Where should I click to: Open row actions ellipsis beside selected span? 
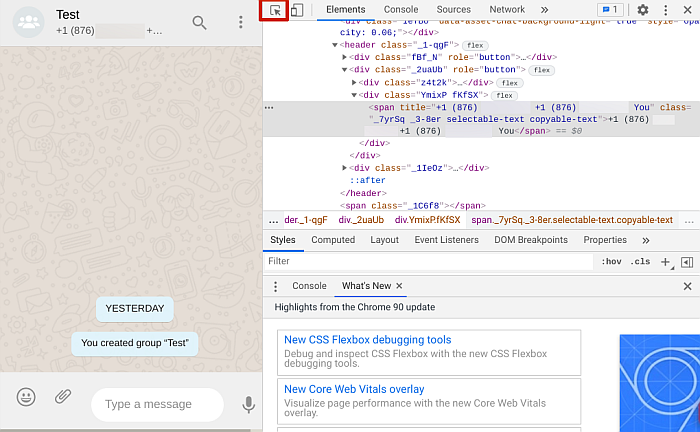[x=269, y=108]
